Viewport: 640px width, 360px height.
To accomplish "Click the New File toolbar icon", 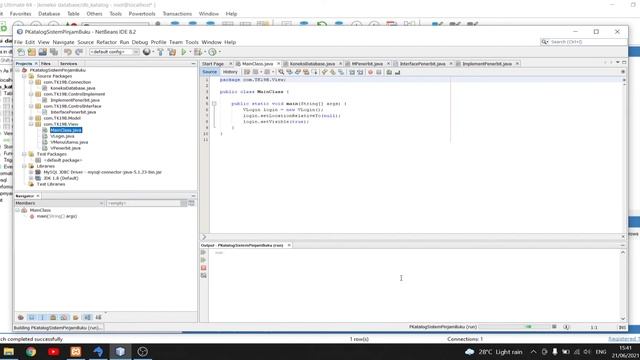I will click(21, 52).
